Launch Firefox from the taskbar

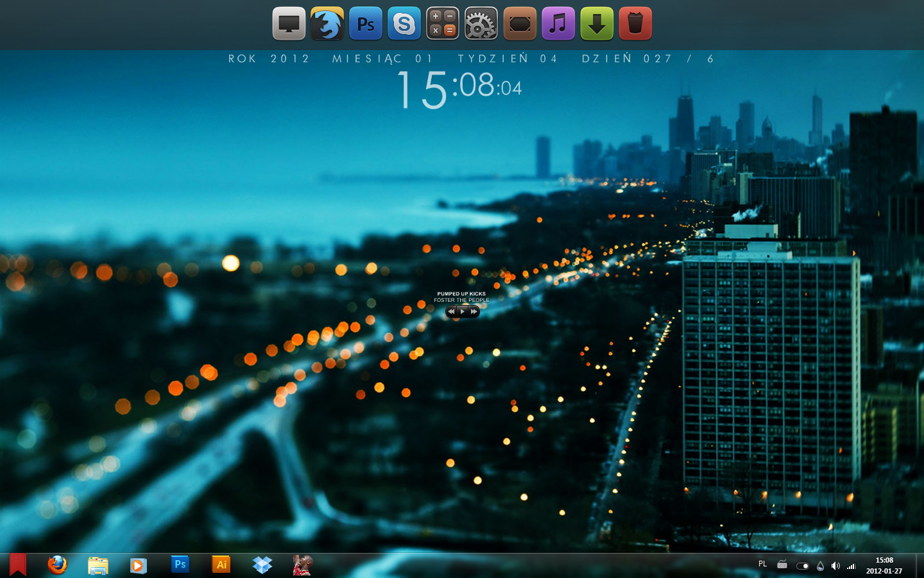(x=57, y=565)
